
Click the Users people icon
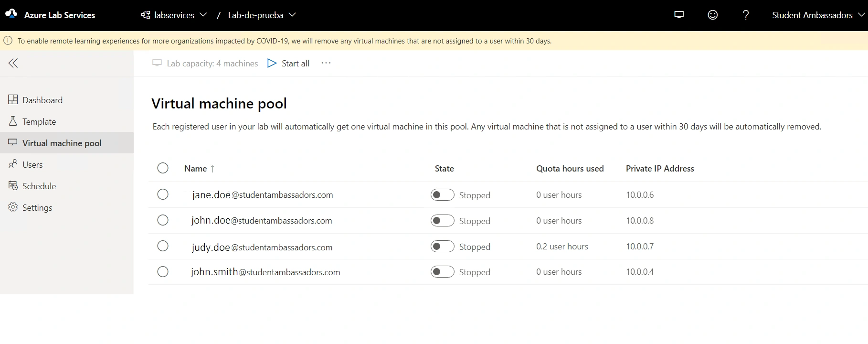click(x=13, y=164)
